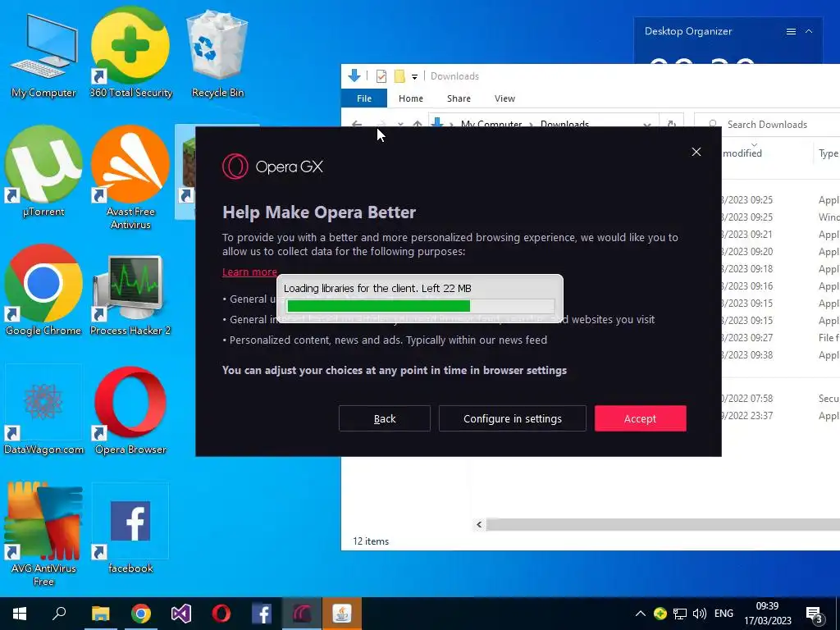The image size is (840, 630).
Task: Accept Opera data collection
Action: tap(640, 418)
